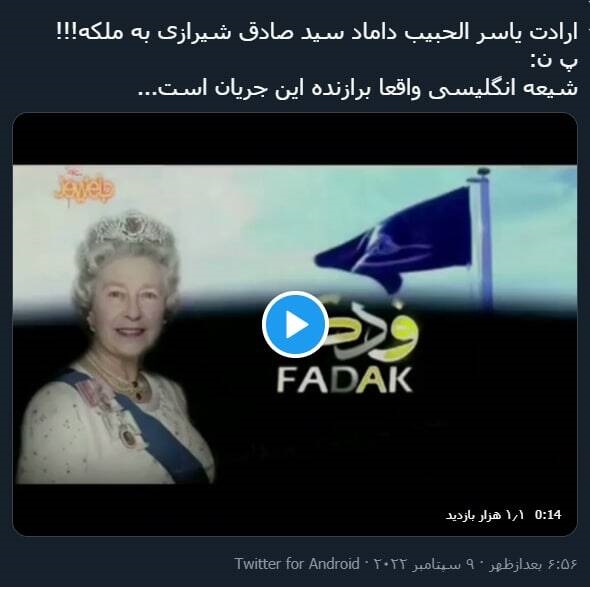Click the FADAK English logo text
The image size is (595, 590).
tap(345, 381)
